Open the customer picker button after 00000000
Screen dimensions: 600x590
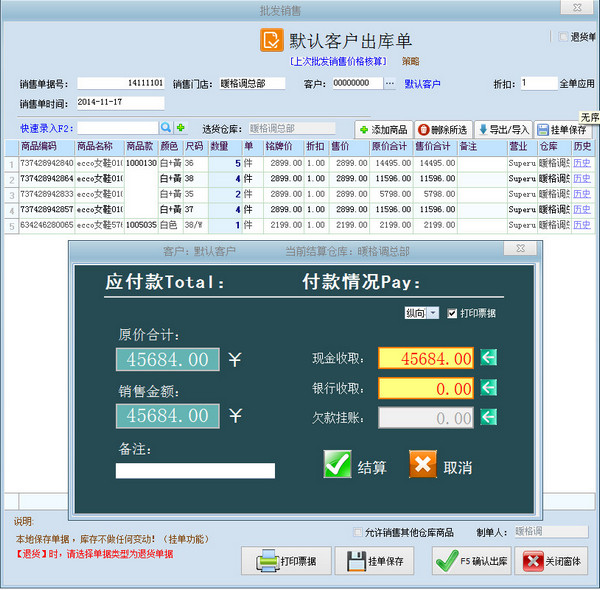point(389,84)
